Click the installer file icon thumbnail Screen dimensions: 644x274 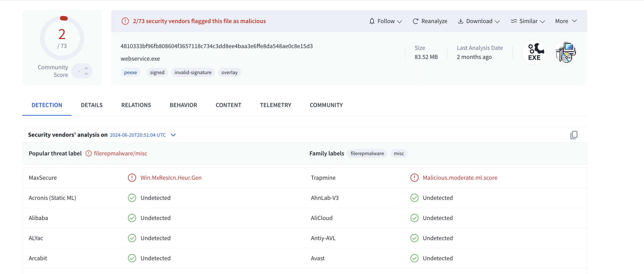565,52
